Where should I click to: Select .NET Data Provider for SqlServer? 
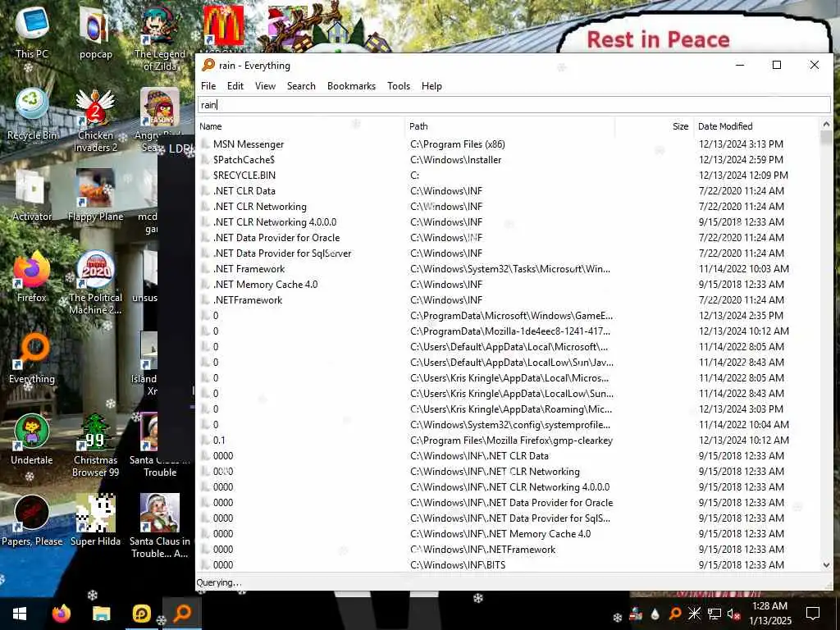tap(508, 253)
